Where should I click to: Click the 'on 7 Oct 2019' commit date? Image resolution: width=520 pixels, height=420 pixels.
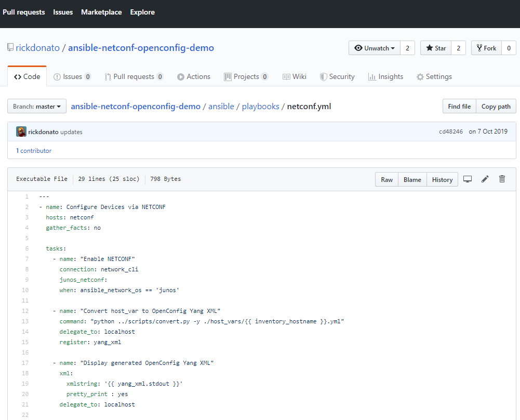click(488, 132)
